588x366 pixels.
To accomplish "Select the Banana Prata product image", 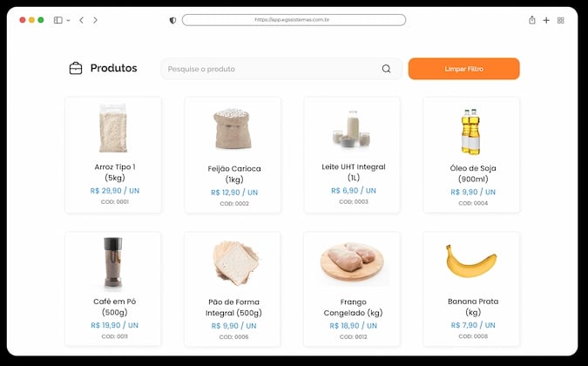I will click(x=471, y=261).
